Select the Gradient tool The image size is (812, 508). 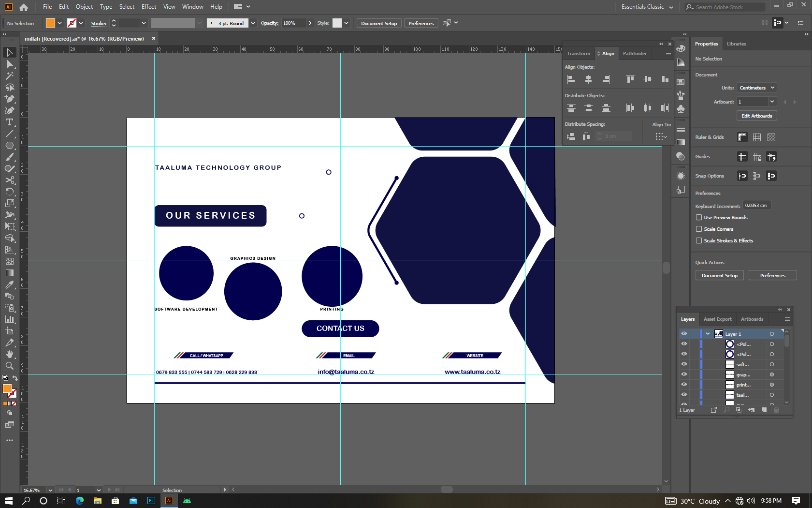point(10,273)
